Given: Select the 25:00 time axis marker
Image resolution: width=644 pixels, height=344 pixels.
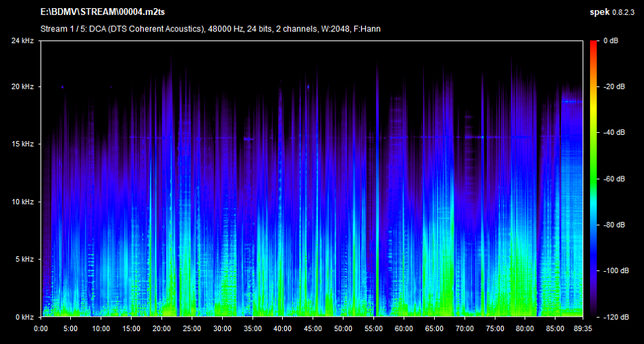Looking at the screenshot, I should pos(191,328).
